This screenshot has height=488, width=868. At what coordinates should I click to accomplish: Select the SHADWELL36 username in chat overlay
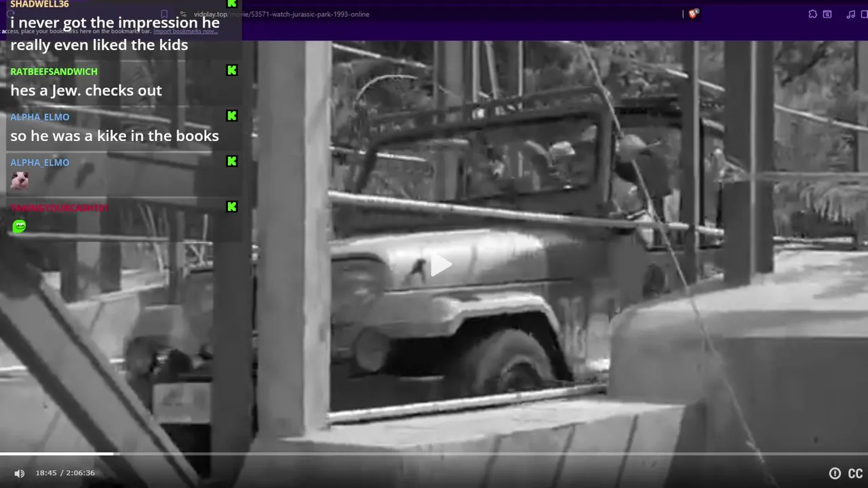[x=39, y=4]
